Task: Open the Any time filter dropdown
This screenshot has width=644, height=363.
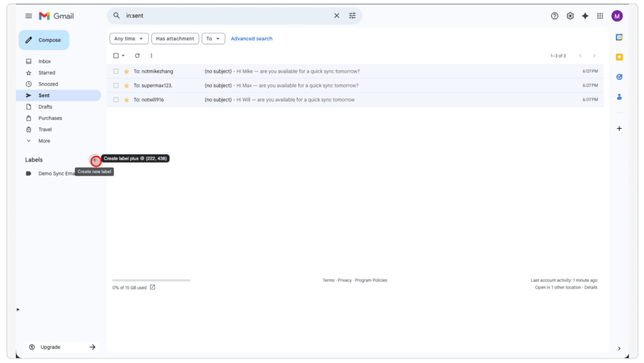Action: (x=129, y=39)
